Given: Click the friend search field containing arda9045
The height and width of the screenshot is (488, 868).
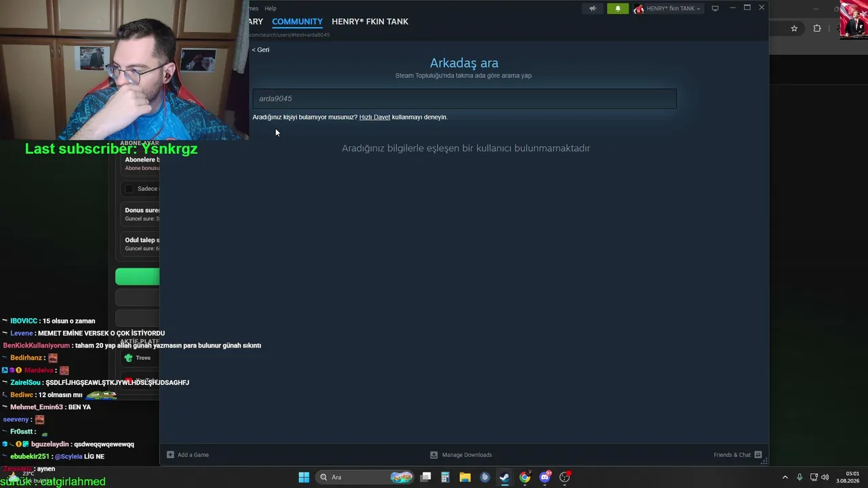Looking at the screenshot, I should click(465, 99).
